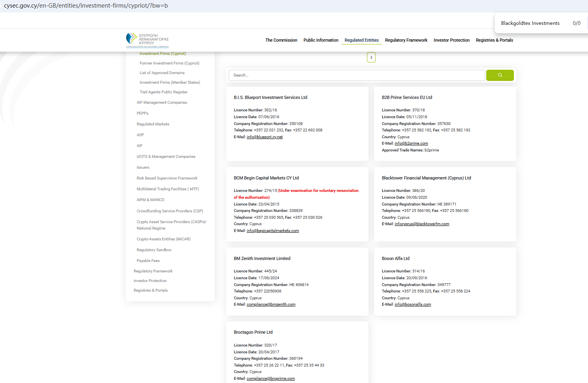
Task: Open Regulatory Sandbox sidebar link
Action: tap(154, 250)
